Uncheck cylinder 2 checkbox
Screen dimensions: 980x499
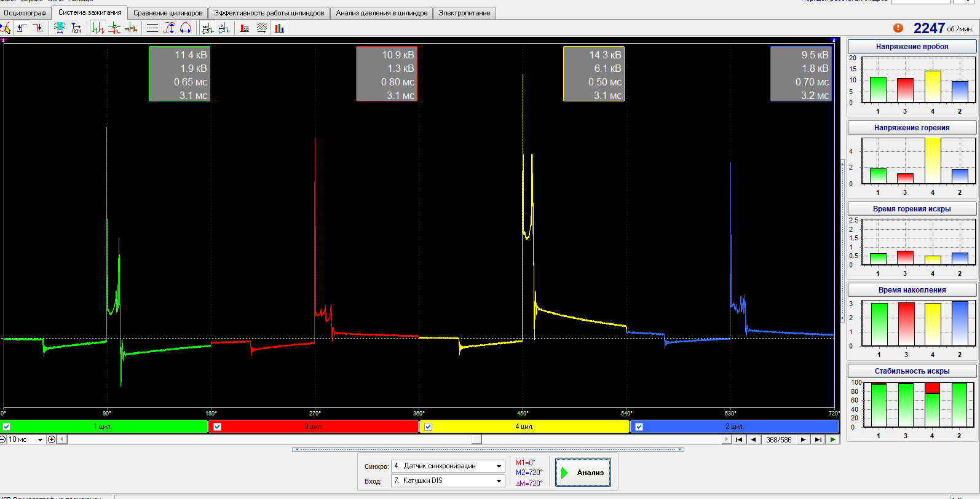coord(639,426)
